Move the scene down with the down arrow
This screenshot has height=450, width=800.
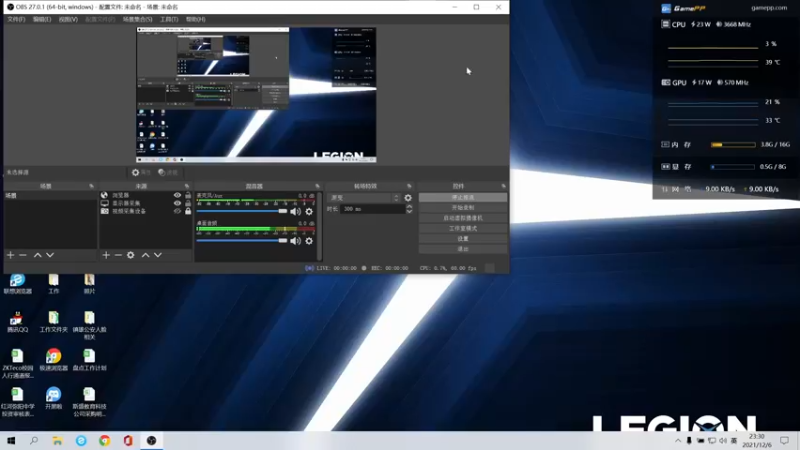(x=50, y=255)
